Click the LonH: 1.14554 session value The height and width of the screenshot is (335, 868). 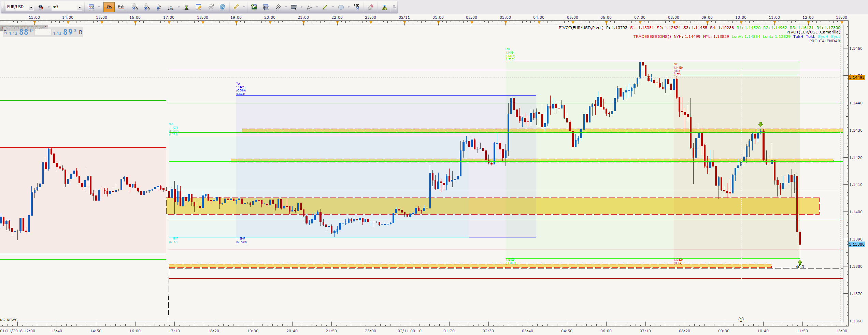click(x=746, y=37)
